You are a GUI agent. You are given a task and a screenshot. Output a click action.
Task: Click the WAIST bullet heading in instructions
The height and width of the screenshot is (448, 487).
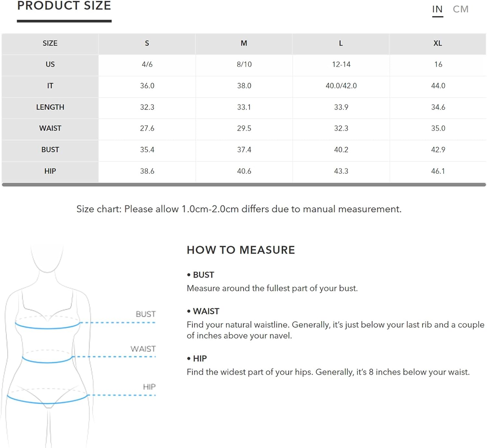(x=203, y=311)
